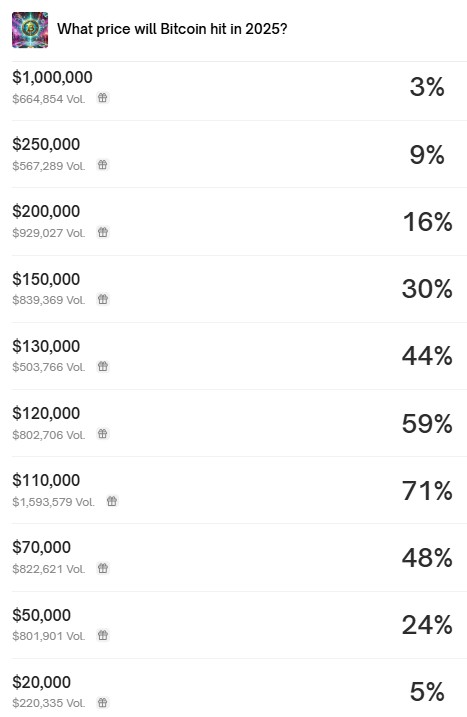467x717 pixels.
Task: Open the Bitcoin market thumbnail image
Action: click(x=30, y=30)
